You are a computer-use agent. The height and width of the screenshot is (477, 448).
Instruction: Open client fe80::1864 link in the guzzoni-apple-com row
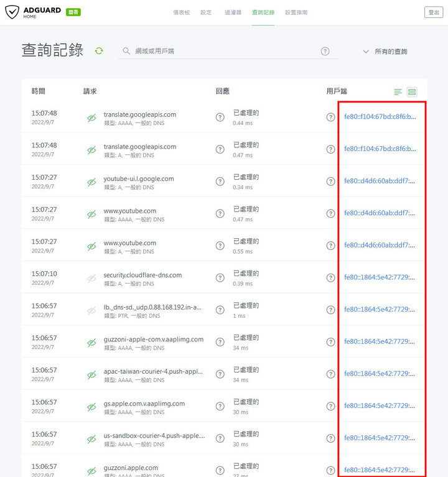[380, 341]
